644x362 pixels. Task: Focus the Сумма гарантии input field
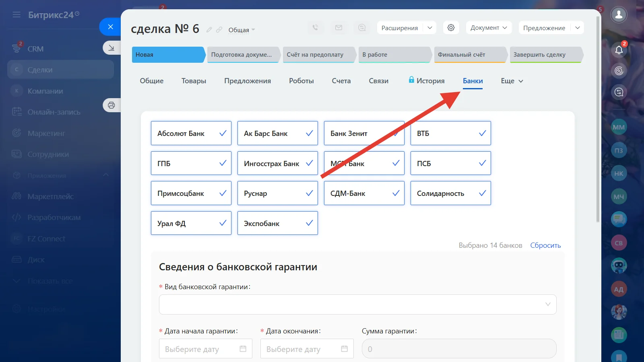pos(459,349)
